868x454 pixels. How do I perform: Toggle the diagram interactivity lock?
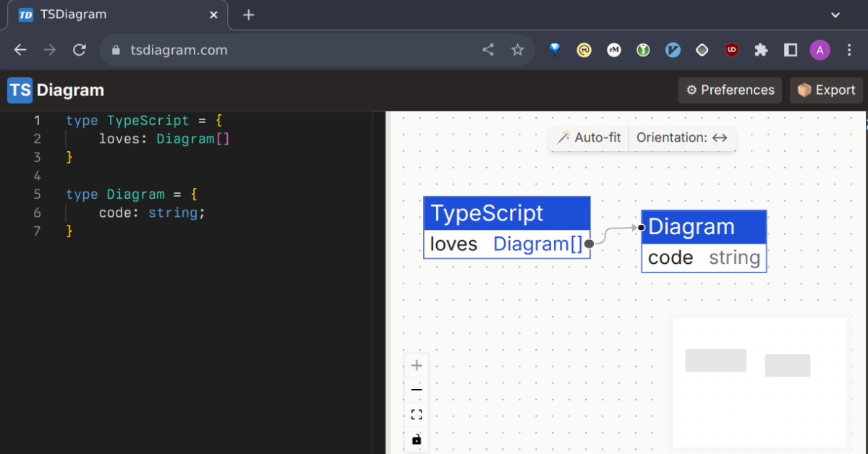417,440
